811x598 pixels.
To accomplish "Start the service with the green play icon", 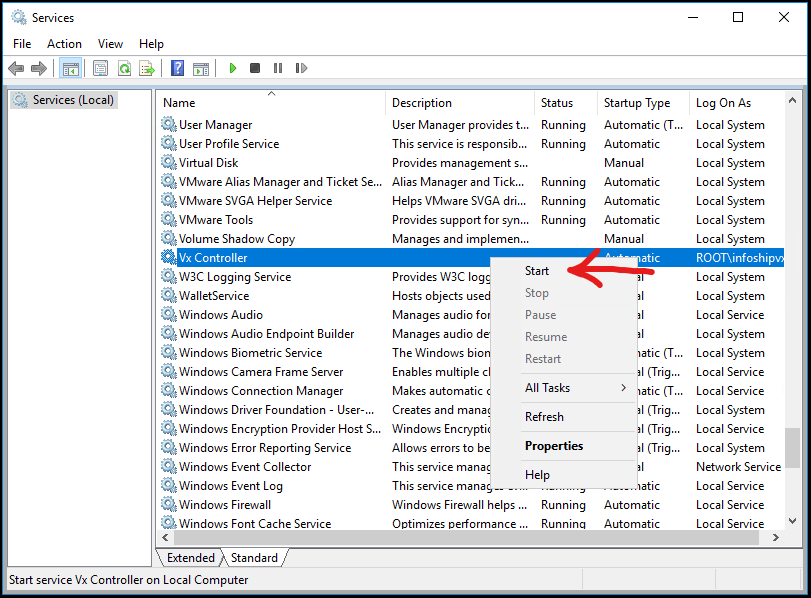I will click(x=232, y=68).
